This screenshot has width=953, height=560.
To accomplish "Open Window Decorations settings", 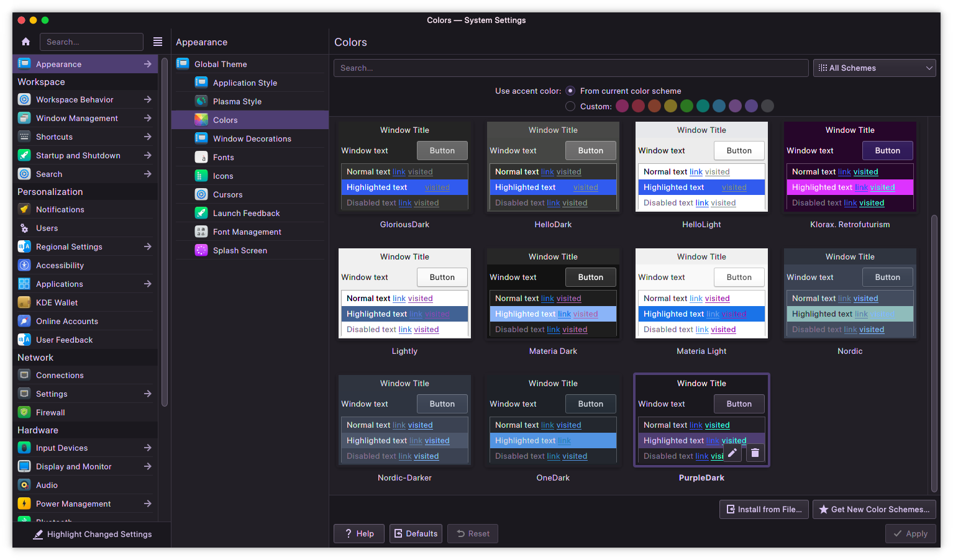I will pyautogui.click(x=250, y=138).
